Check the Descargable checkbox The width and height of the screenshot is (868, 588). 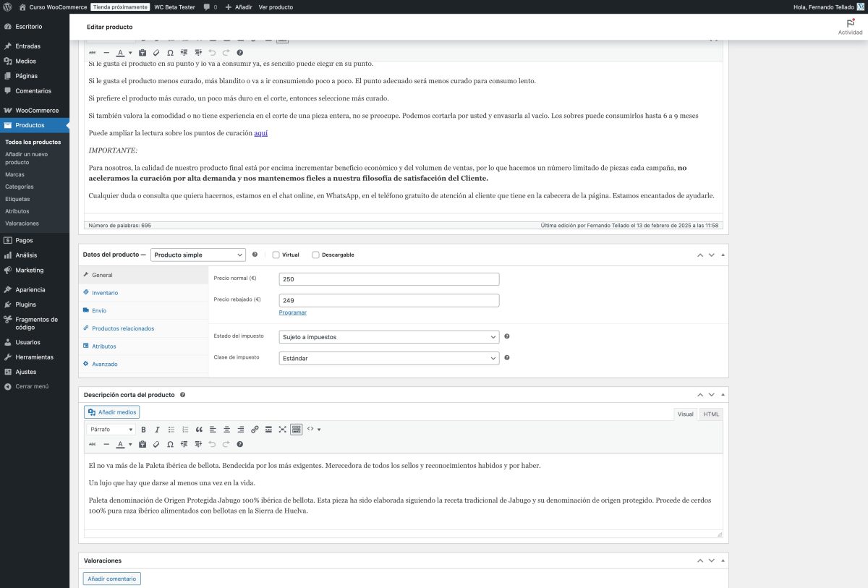pyautogui.click(x=315, y=255)
